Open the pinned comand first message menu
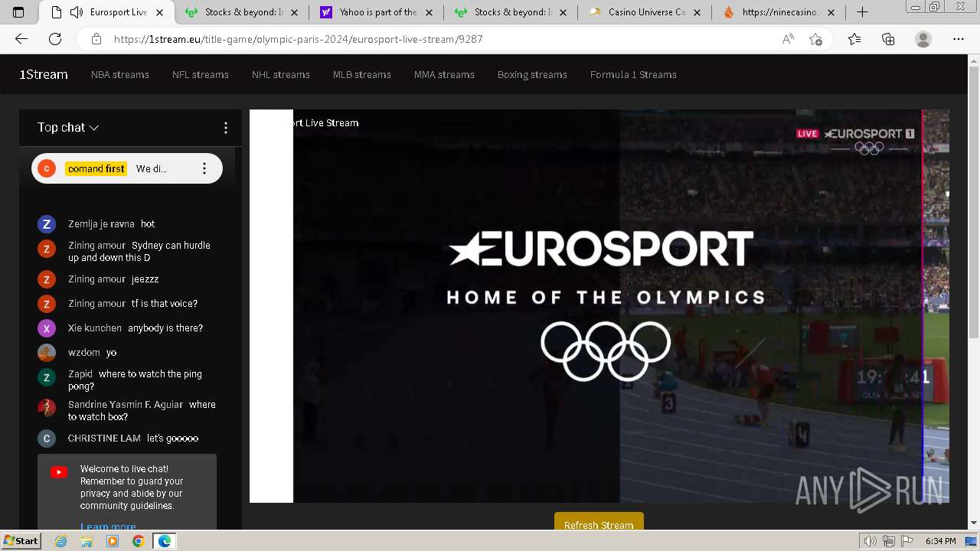The height and width of the screenshot is (551, 980). tap(204, 168)
